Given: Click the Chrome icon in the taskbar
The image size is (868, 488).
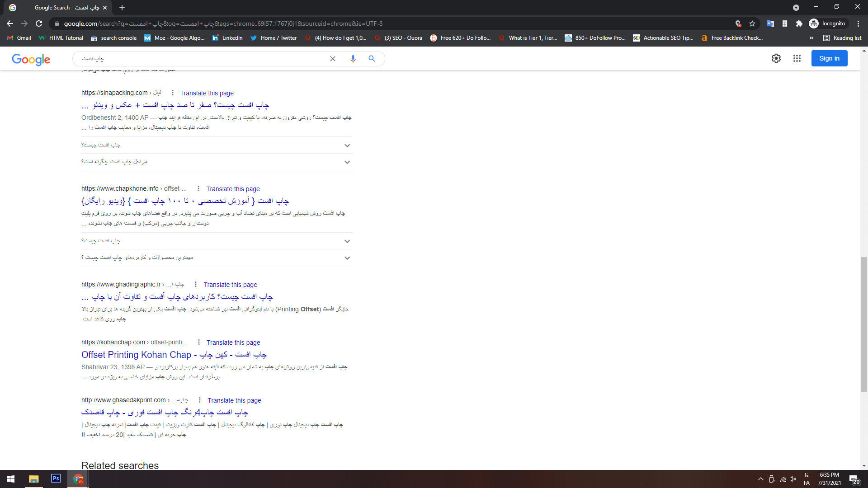Looking at the screenshot, I should [78, 479].
